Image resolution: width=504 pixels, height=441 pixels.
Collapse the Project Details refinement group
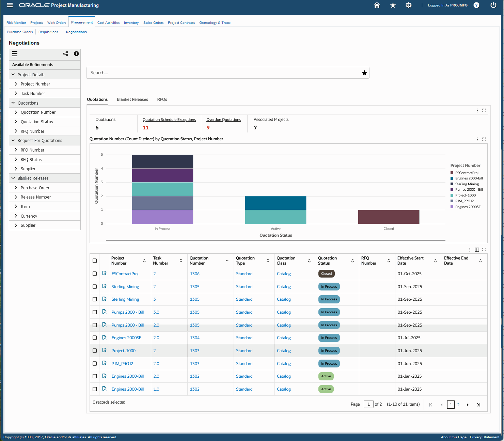[x=13, y=75]
